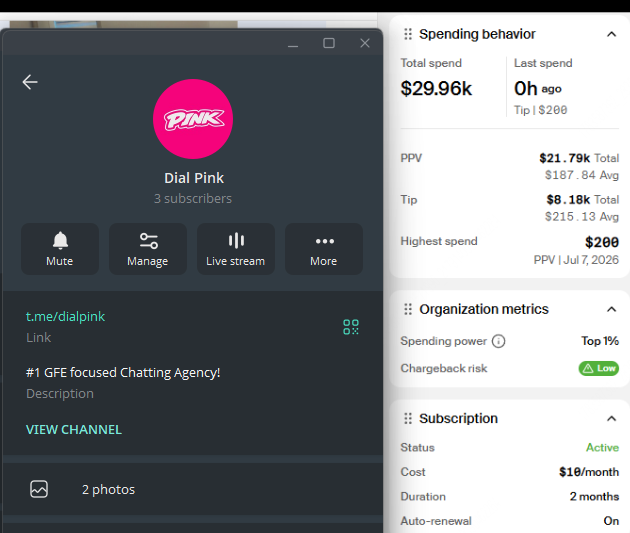The height and width of the screenshot is (533, 630).
Task: Click the $200 highest spend value
Action: pyautogui.click(x=602, y=242)
